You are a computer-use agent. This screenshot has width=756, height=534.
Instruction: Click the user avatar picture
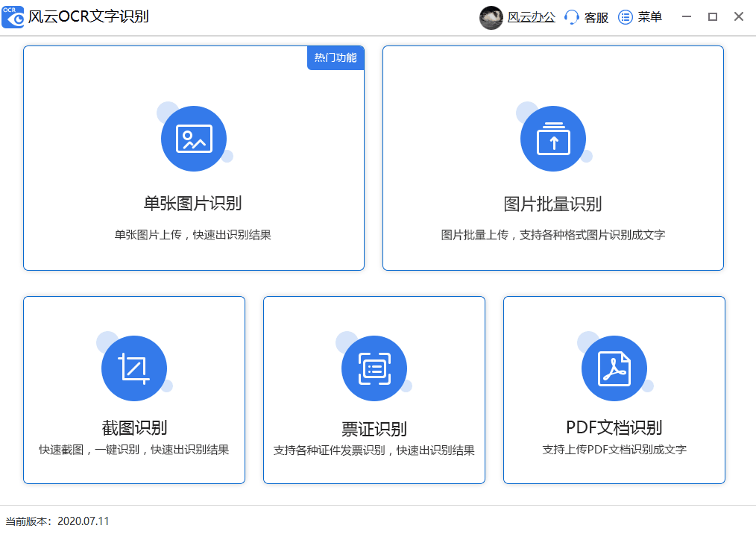pos(491,17)
